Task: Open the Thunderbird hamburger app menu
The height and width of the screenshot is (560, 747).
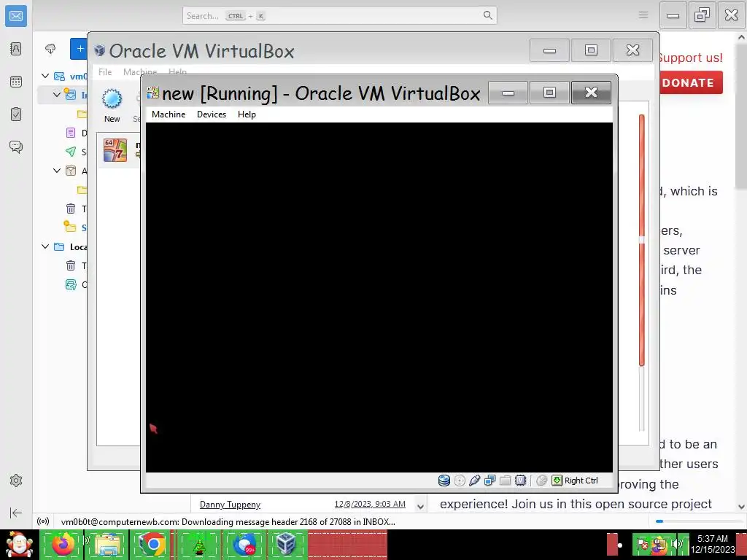Action: (x=643, y=15)
